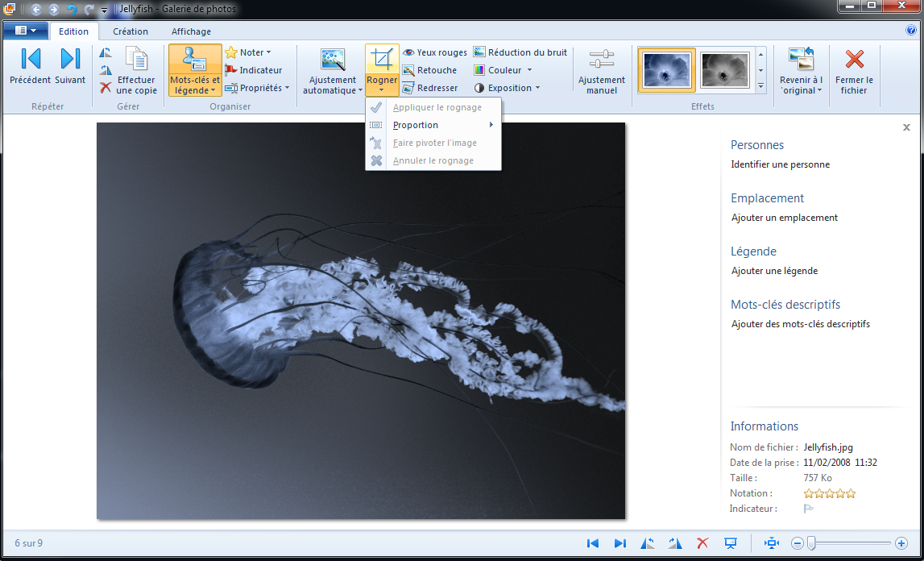Click Identifier une personne link
The height and width of the screenshot is (561, 924).
780,164
